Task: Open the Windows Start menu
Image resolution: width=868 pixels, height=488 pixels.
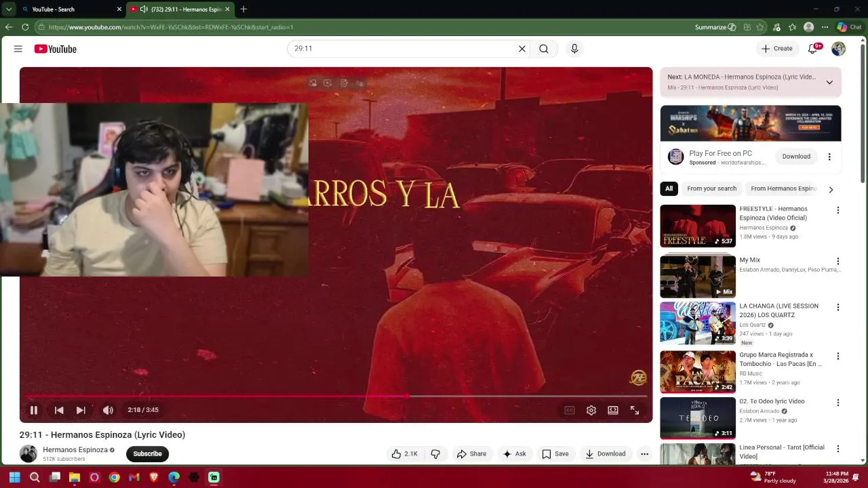Action: (14, 477)
